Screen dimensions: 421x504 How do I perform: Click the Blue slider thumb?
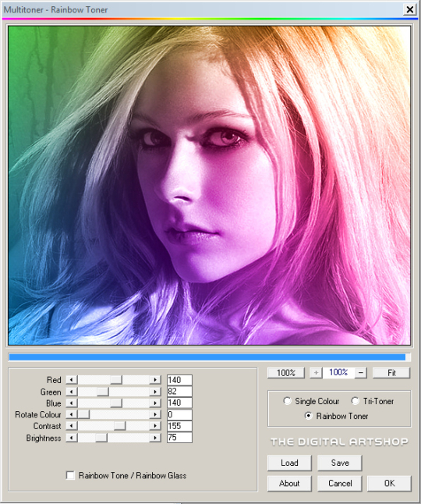[x=116, y=403]
